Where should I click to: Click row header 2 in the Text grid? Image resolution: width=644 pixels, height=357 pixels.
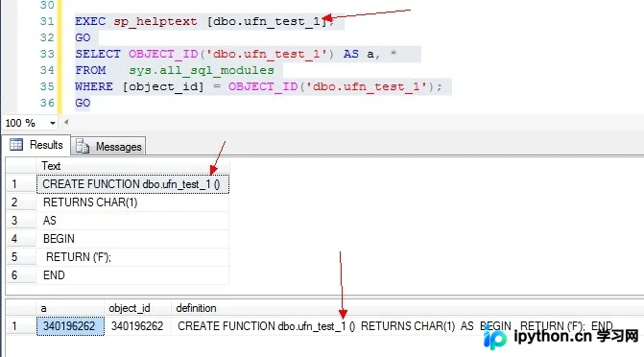(x=21, y=202)
